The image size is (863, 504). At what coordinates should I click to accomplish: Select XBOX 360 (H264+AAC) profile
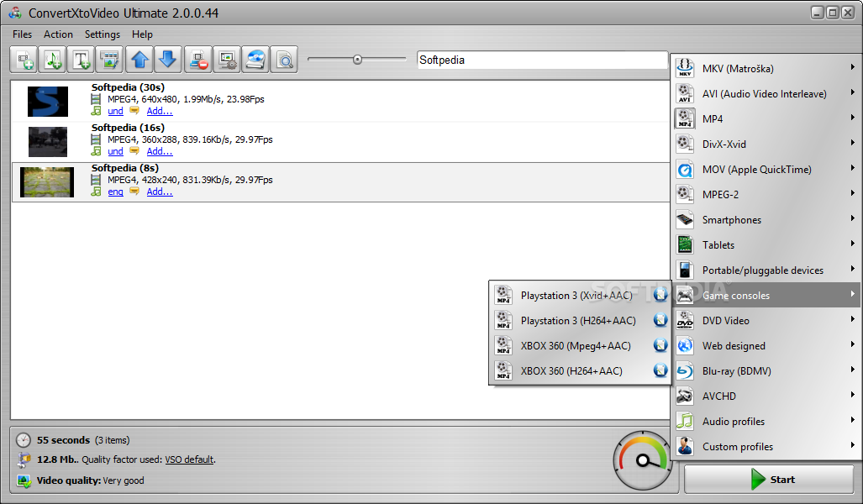coord(580,370)
